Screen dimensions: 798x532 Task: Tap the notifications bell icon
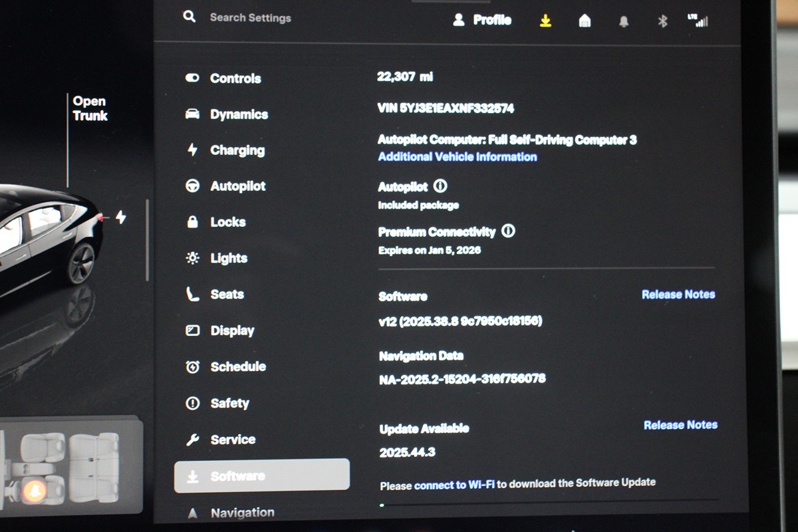click(x=624, y=22)
